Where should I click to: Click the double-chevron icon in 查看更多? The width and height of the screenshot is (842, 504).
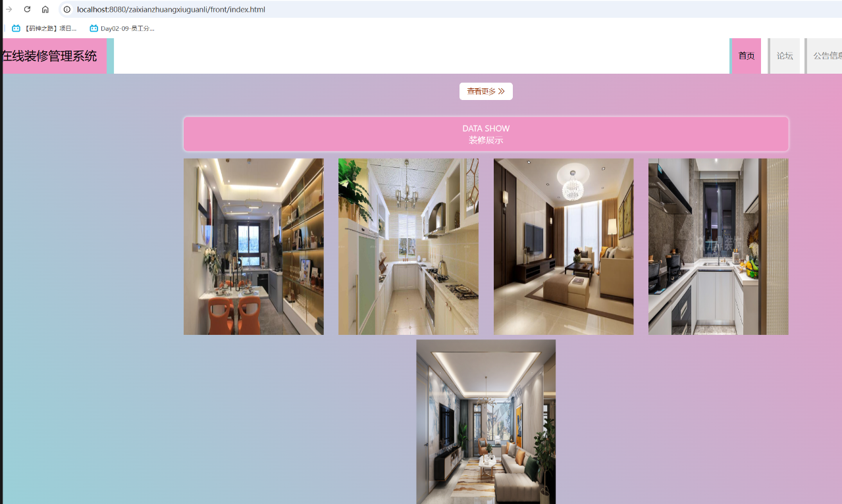tap(502, 91)
